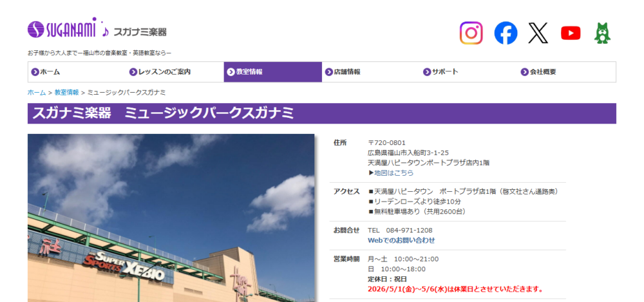Screen dimensions: 644x302
Task: Open the Webでのお問い合わせ link
Action: (x=401, y=240)
